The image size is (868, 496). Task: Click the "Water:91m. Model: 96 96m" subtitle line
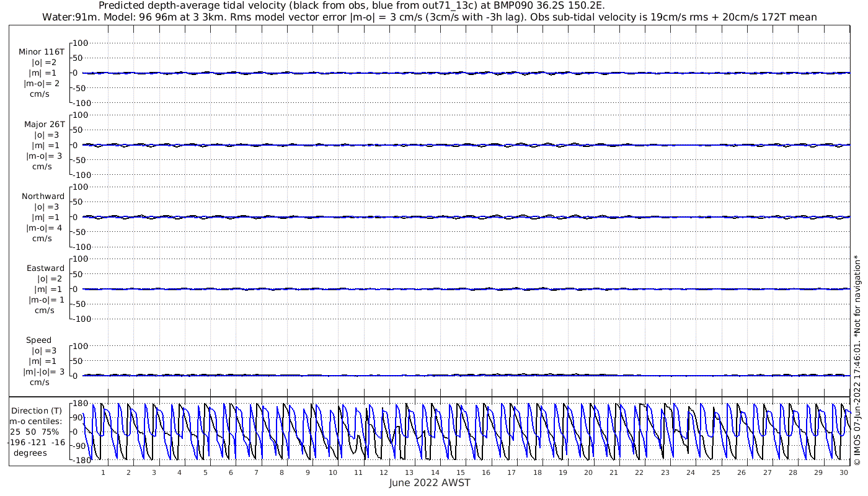coord(429,17)
